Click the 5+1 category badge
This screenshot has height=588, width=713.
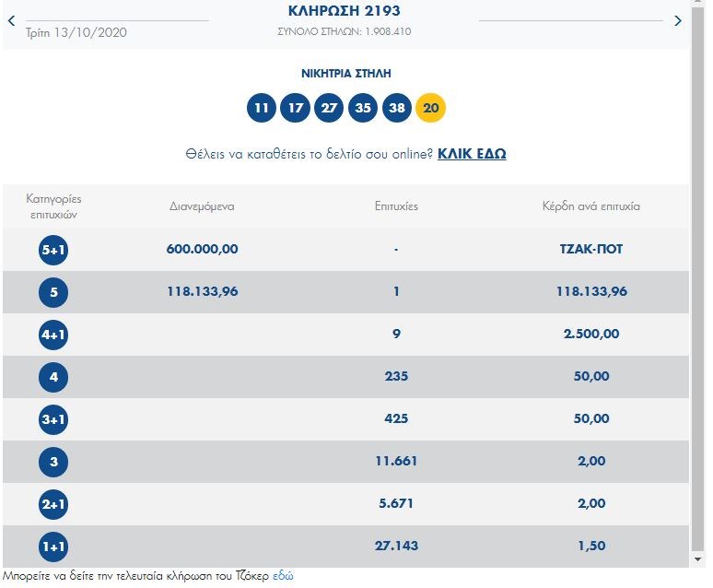(x=53, y=250)
